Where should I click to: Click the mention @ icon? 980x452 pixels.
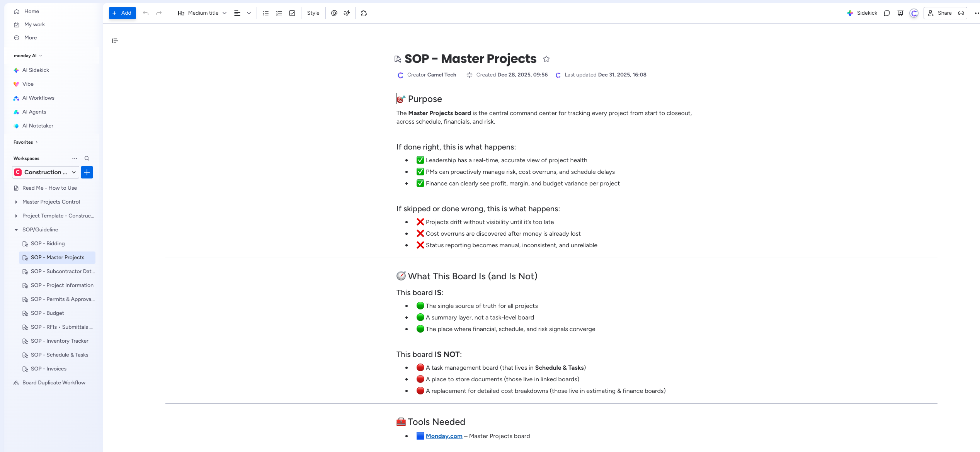[x=334, y=13]
